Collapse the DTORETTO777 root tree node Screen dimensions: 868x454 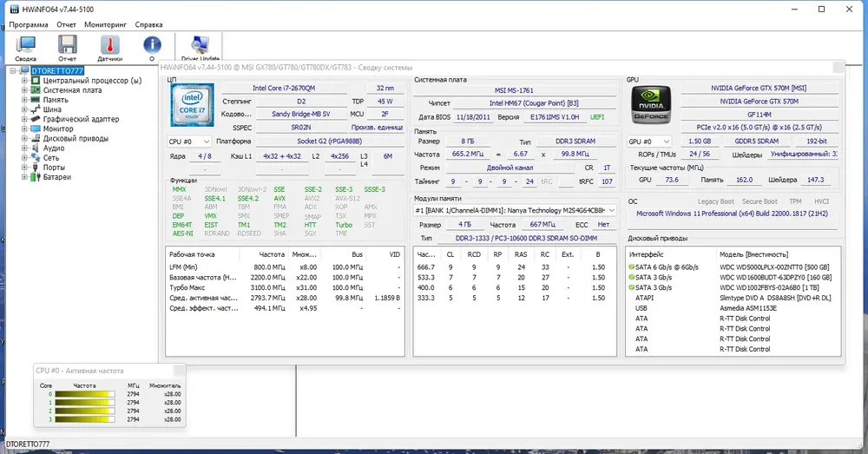click(13, 71)
